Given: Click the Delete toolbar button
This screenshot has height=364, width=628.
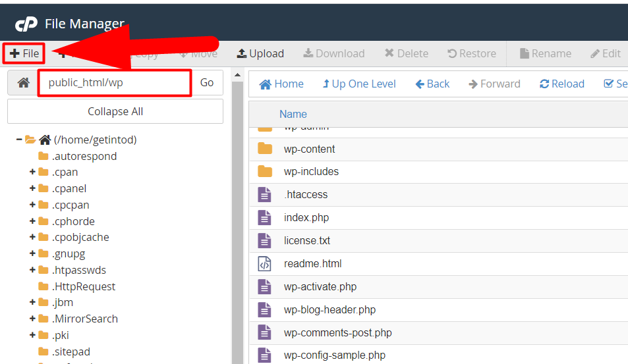Looking at the screenshot, I should (x=406, y=53).
